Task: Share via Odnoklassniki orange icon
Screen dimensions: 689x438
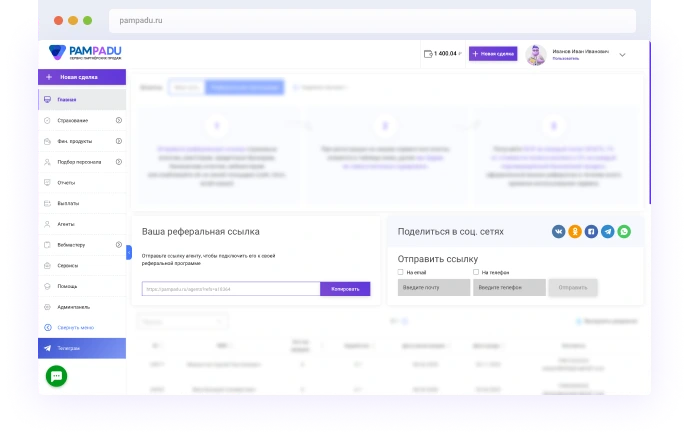Action: tap(575, 231)
